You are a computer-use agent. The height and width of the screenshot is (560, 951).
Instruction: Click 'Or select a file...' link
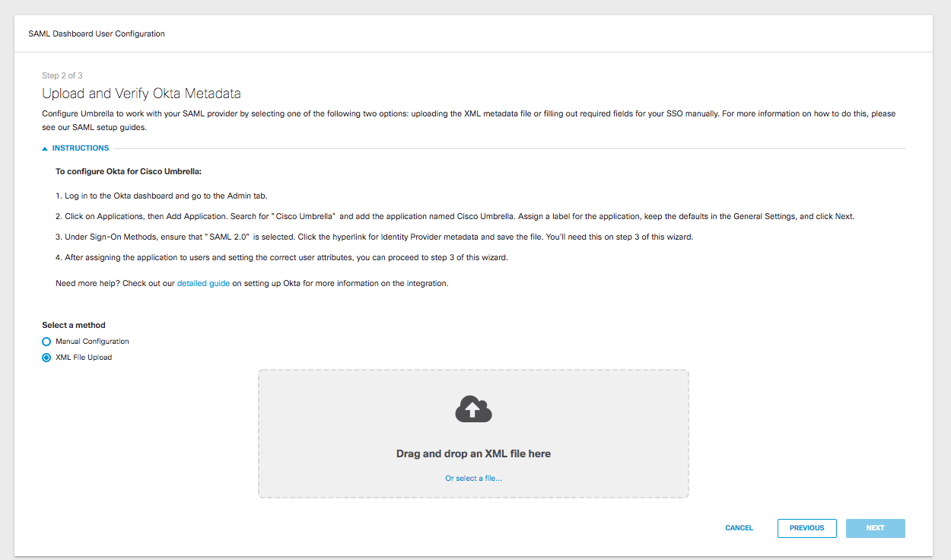coord(473,479)
